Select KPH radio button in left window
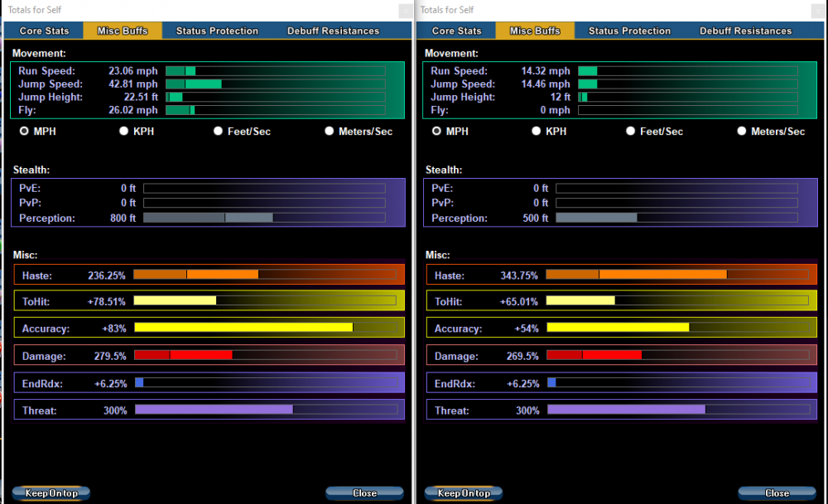Image resolution: width=828 pixels, height=504 pixels. pyautogui.click(x=124, y=131)
